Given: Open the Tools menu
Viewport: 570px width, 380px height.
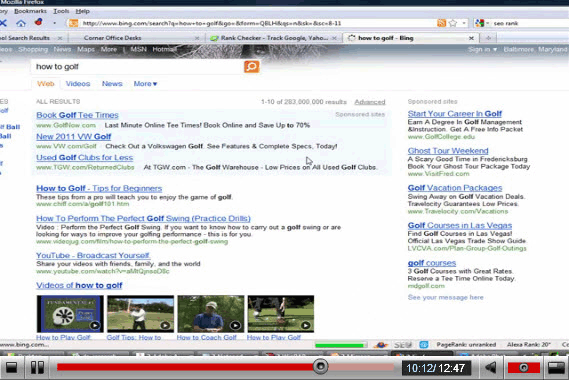Looking at the screenshot, I should coord(61,11).
